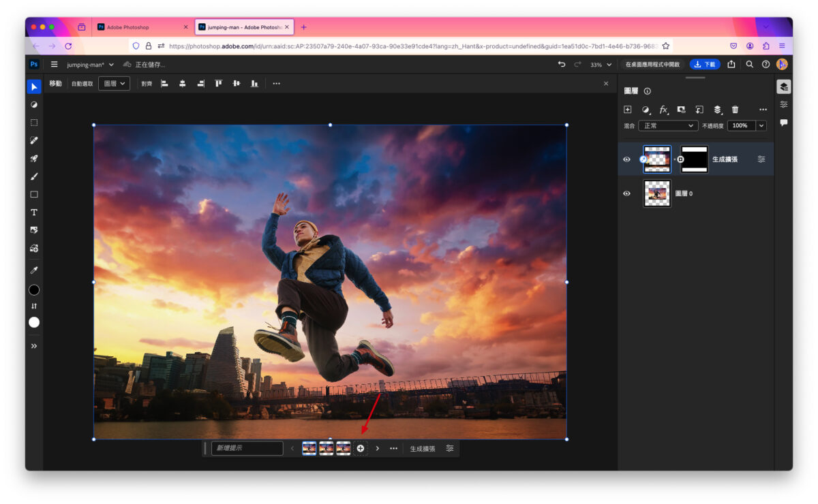Select the healing bandage tool

tap(34, 140)
